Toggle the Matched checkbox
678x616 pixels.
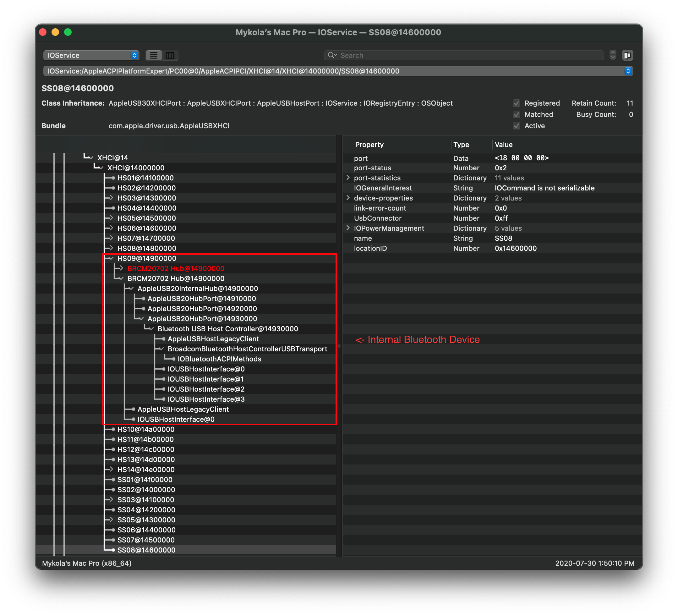point(517,114)
